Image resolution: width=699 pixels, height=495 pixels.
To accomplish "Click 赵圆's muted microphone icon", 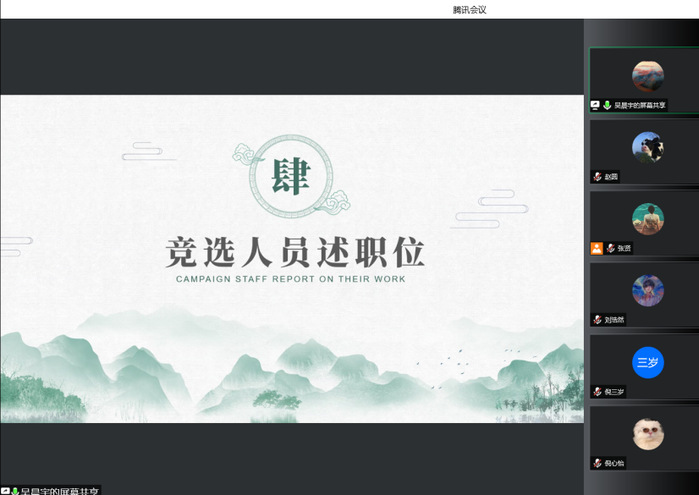I will (x=597, y=176).
